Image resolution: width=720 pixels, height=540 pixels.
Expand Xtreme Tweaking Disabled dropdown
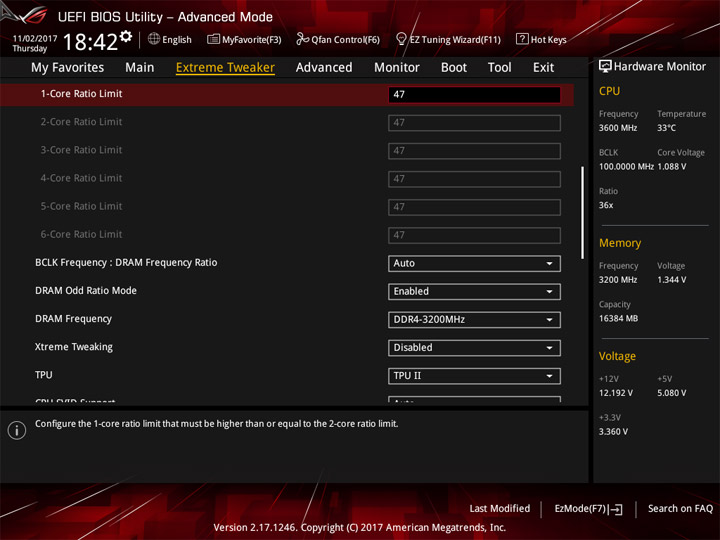point(474,348)
